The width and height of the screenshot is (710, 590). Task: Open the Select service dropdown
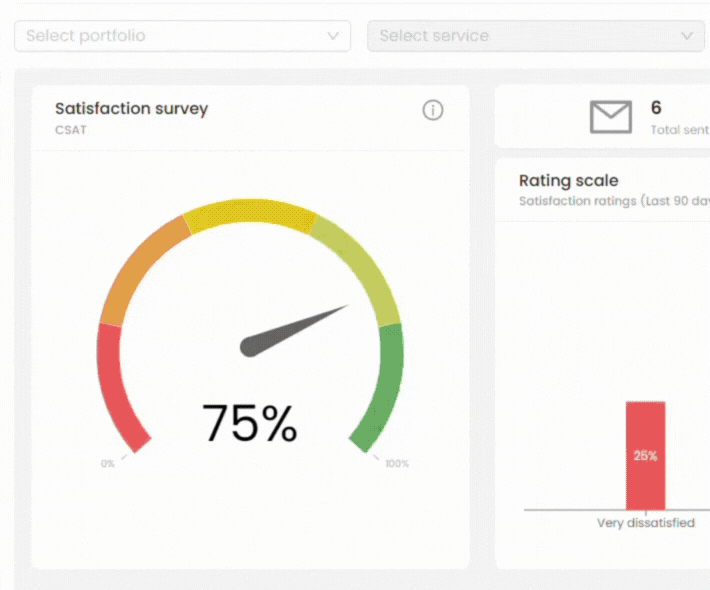point(536,36)
